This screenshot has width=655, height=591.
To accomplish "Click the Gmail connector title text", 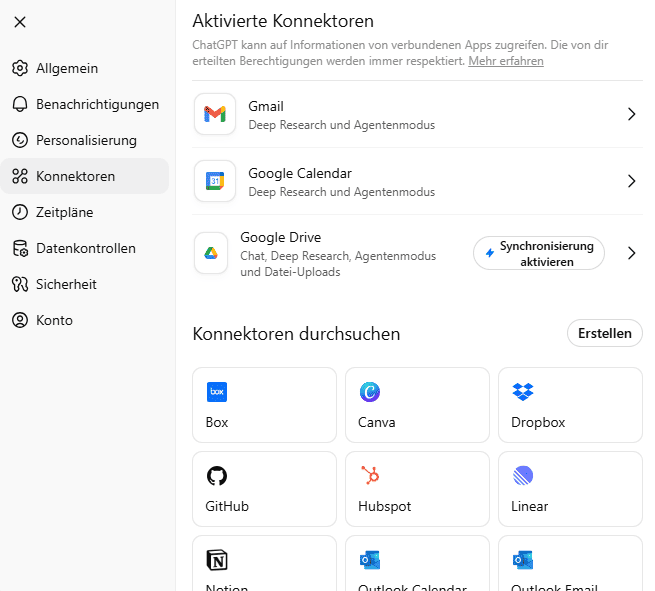I will click(266, 107).
